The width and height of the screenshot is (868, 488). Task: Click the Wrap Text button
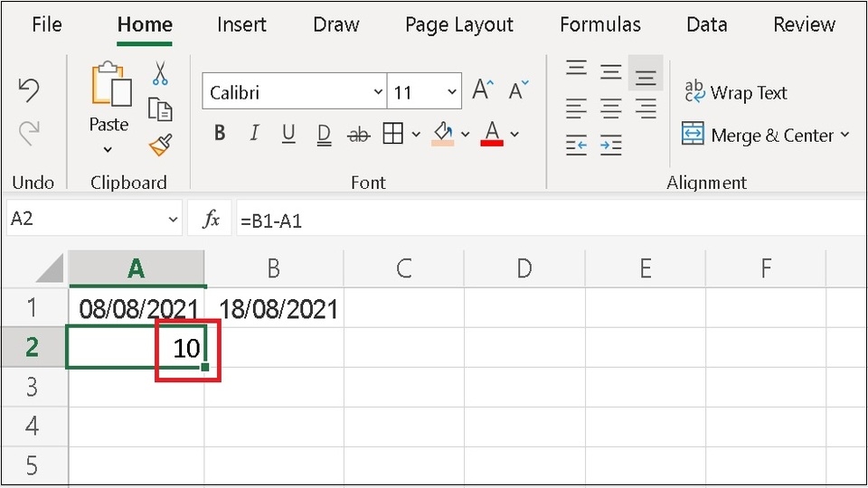coord(735,92)
